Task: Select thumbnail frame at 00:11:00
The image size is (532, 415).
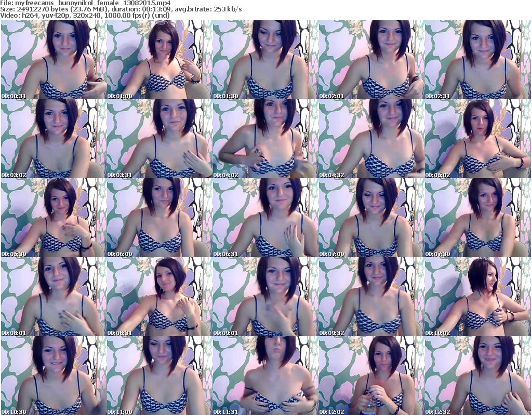Action: click(159, 376)
